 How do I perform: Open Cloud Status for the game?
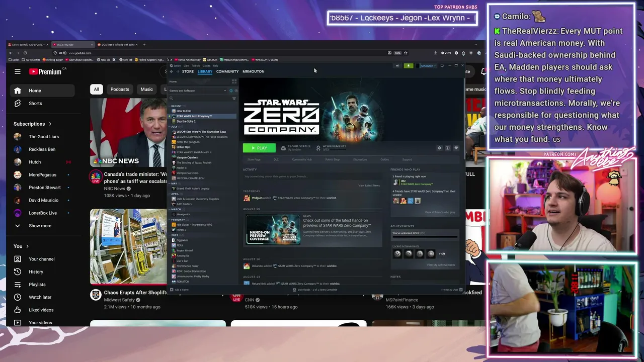coord(295,148)
